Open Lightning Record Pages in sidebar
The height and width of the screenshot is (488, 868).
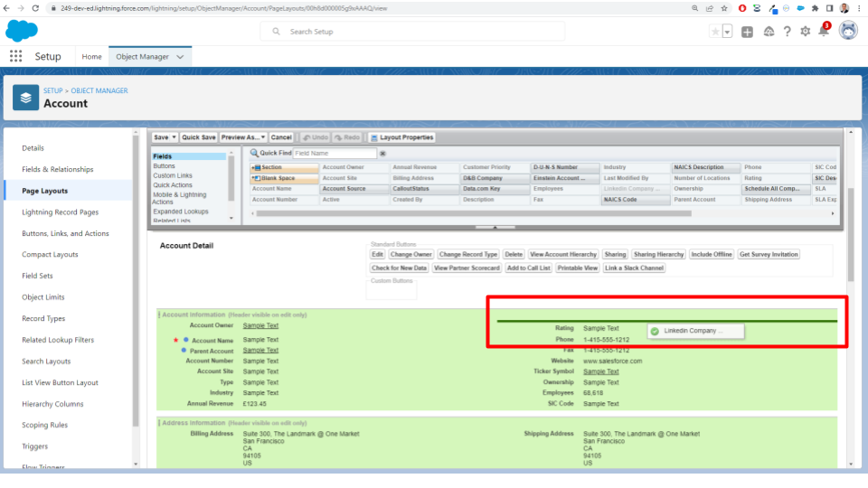(60, 211)
